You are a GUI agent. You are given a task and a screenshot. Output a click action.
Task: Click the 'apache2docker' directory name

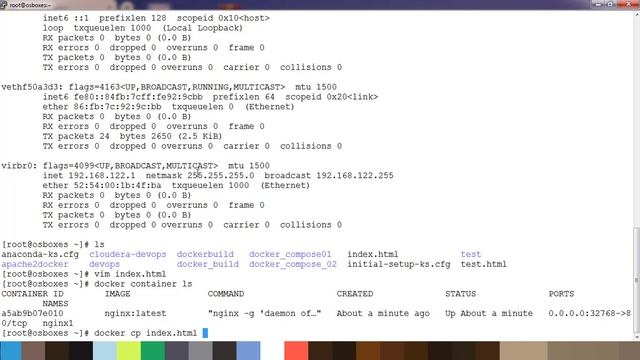[35, 264]
